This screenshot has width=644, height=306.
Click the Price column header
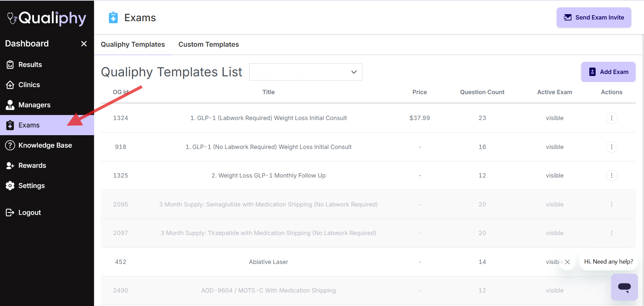coord(420,92)
